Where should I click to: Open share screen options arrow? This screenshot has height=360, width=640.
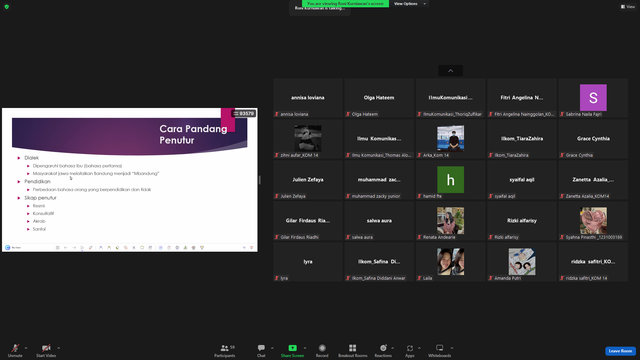[x=305, y=348]
